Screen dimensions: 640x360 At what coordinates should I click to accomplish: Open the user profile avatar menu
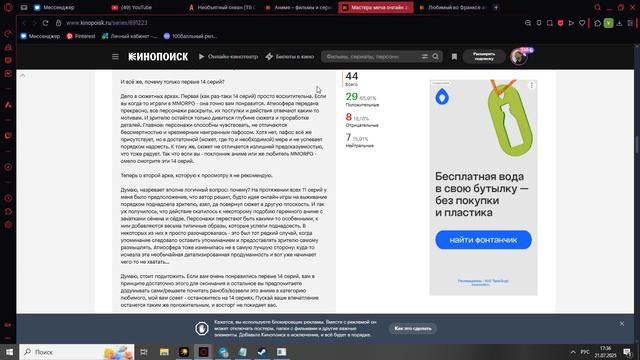(519, 56)
